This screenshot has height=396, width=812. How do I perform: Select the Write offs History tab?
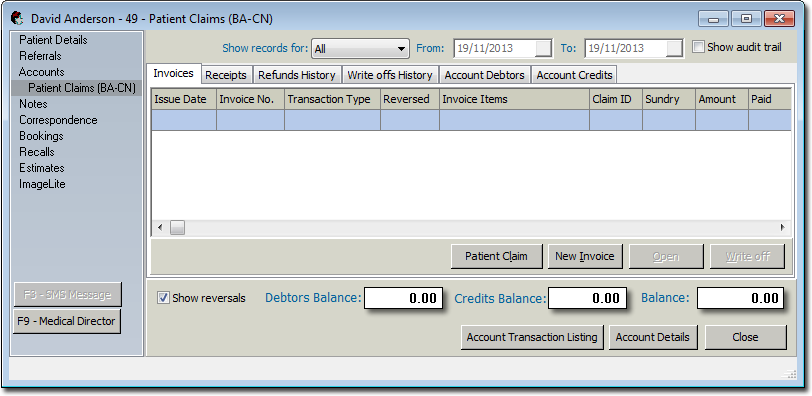click(389, 75)
